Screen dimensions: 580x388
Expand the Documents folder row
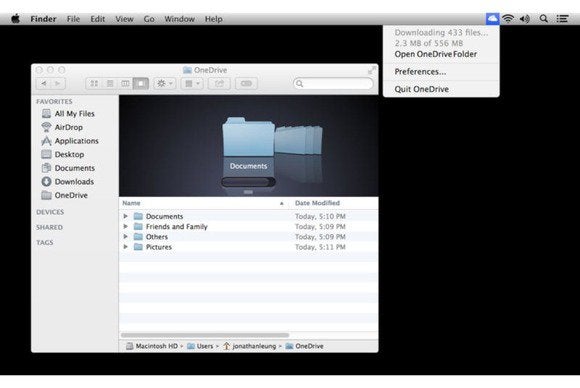coord(126,216)
